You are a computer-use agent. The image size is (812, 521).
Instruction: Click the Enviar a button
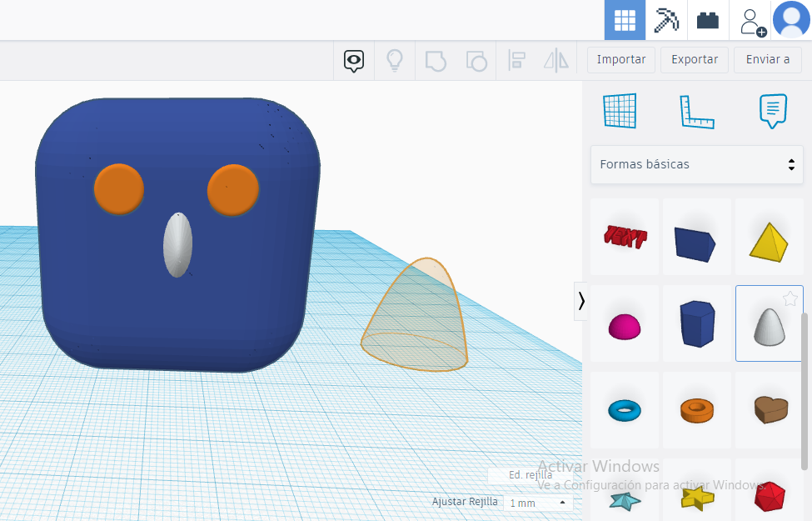coord(768,60)
